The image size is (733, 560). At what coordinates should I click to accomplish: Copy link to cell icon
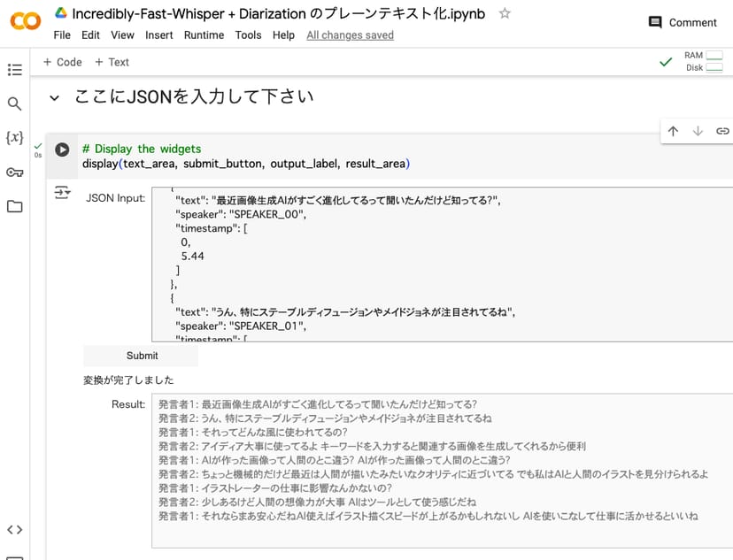(x=722, y=131)
